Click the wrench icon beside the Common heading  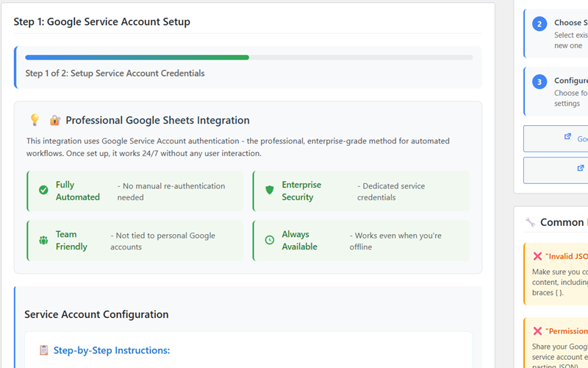530,222
